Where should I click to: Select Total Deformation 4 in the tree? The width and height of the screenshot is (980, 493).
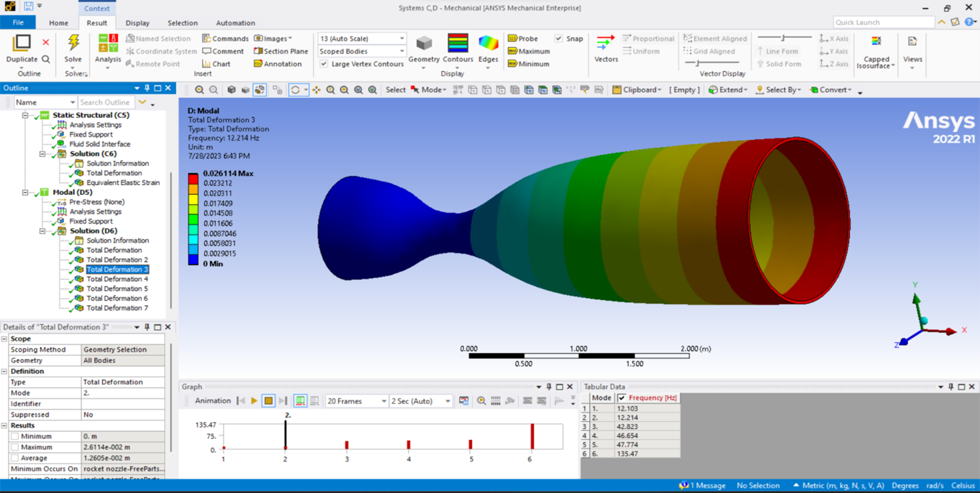117,279
